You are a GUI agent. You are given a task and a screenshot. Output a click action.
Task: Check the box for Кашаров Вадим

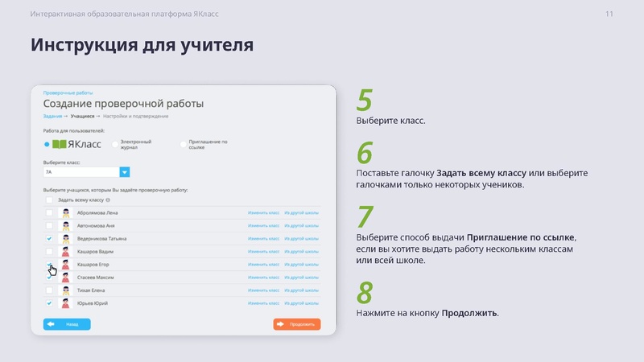49,252
